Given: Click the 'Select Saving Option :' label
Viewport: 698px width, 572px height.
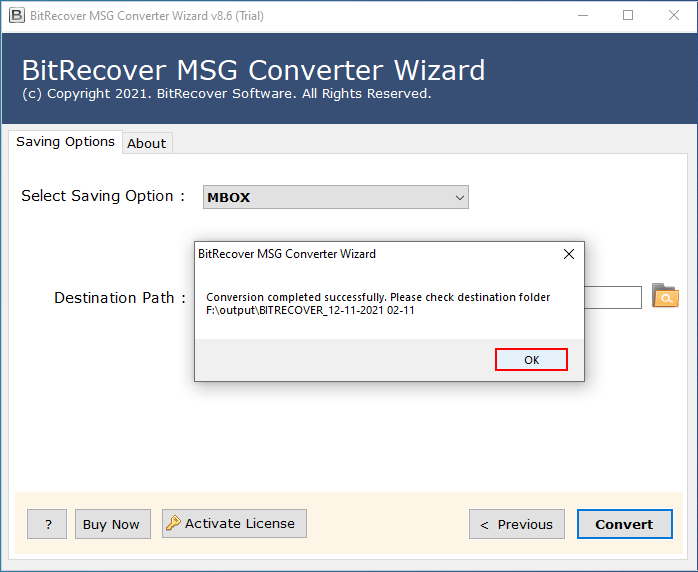Looking at the screenshot, I should click(x=103, y=196).
